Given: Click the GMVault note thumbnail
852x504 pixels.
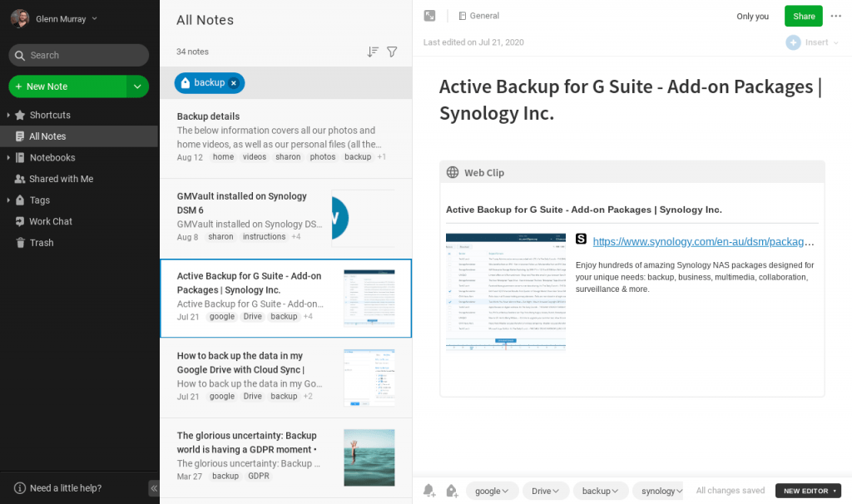Looking at the screenshot, I should 363,219.
